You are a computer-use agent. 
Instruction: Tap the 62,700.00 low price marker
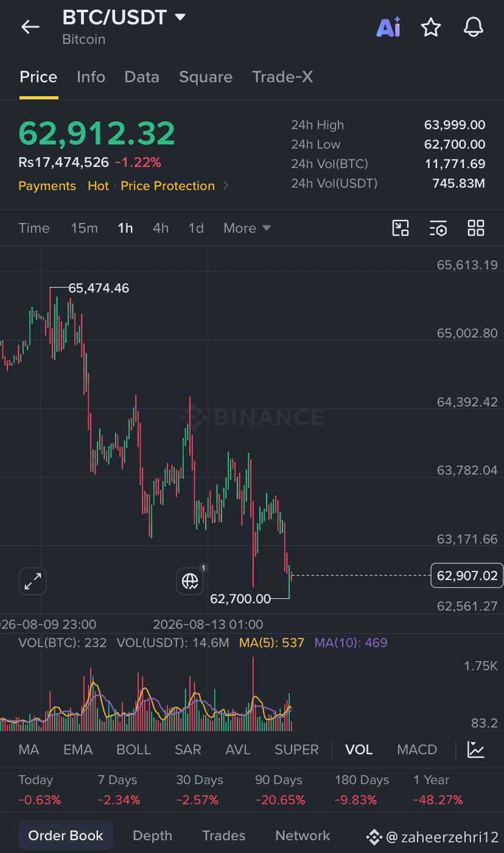[x=240, y=599]
